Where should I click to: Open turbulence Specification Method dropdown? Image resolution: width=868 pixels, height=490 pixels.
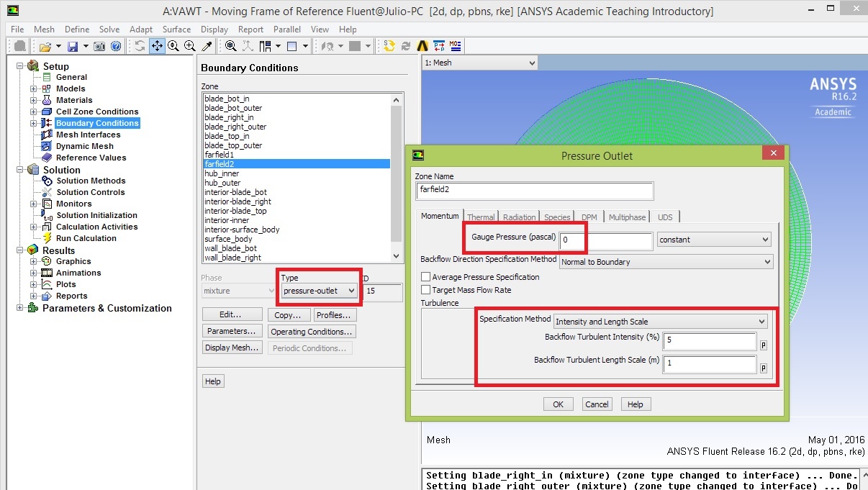661,322
